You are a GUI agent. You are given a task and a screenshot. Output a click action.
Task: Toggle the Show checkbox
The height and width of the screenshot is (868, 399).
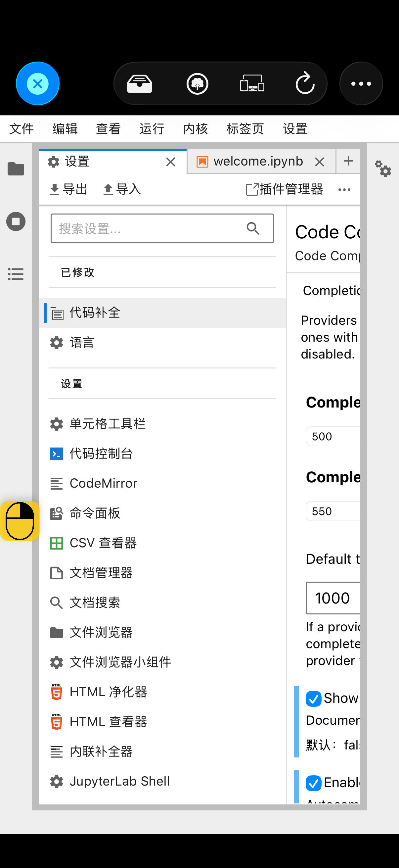(313, 699)
